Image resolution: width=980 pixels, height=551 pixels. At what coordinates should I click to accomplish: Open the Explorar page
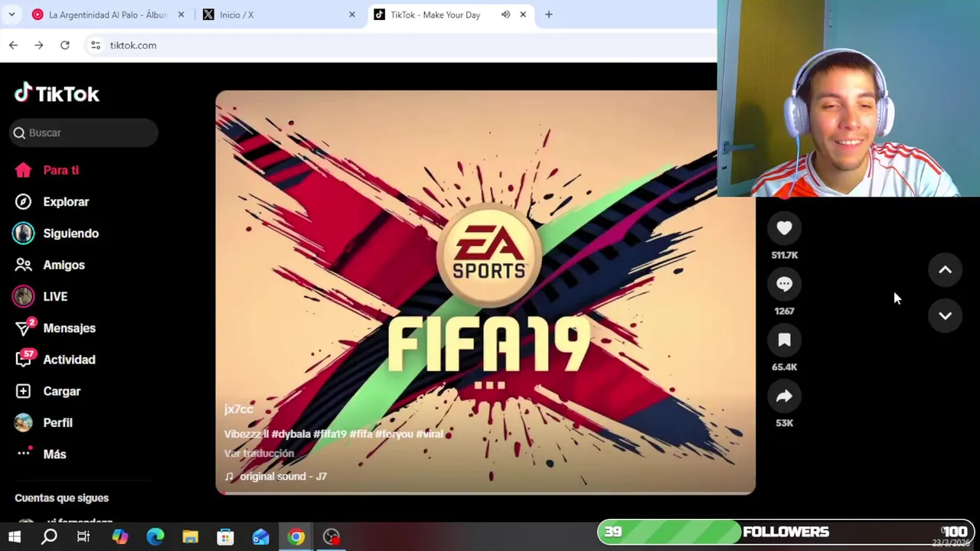point(51,201)
